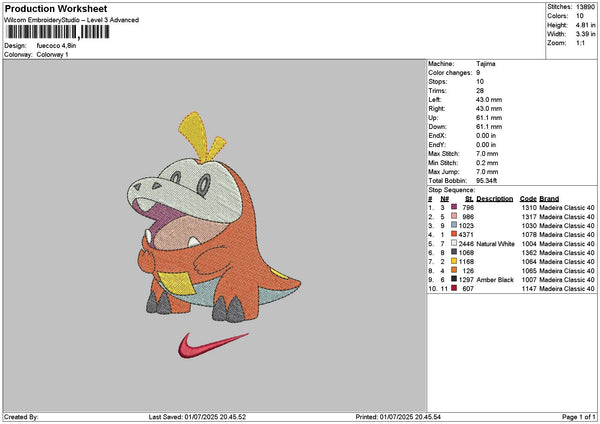The image size is (600, 424).
Task: Click the "Page 1 of 1" indicator
Action: (579, 417)
